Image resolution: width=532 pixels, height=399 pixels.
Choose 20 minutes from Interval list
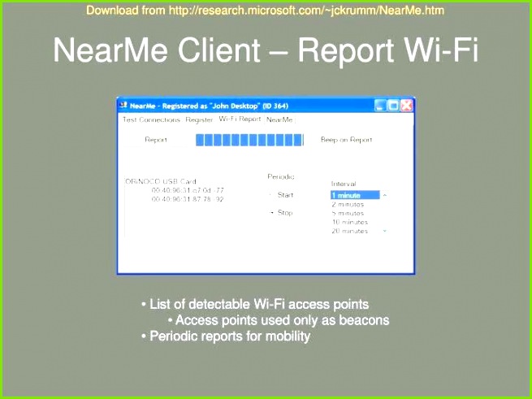coord(349,231)
